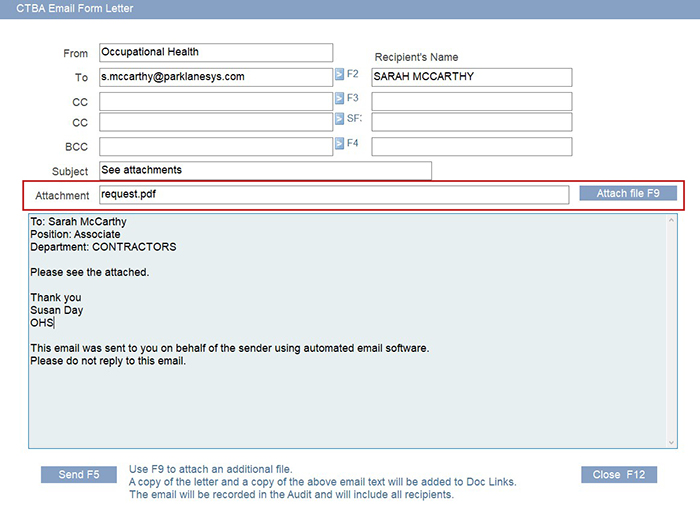This screenshot has width=700, height=506.
Task: Select the To email address field
Action: (215, 77)
